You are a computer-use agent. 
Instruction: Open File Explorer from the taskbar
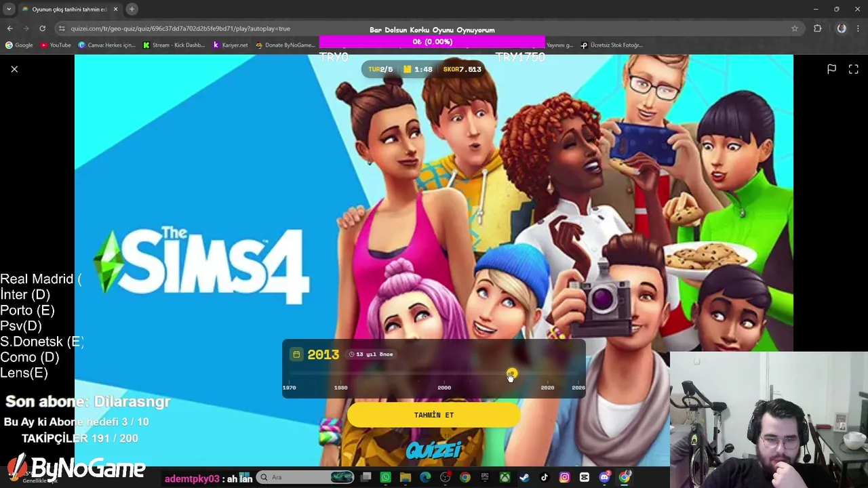click(x=406, y=477)
